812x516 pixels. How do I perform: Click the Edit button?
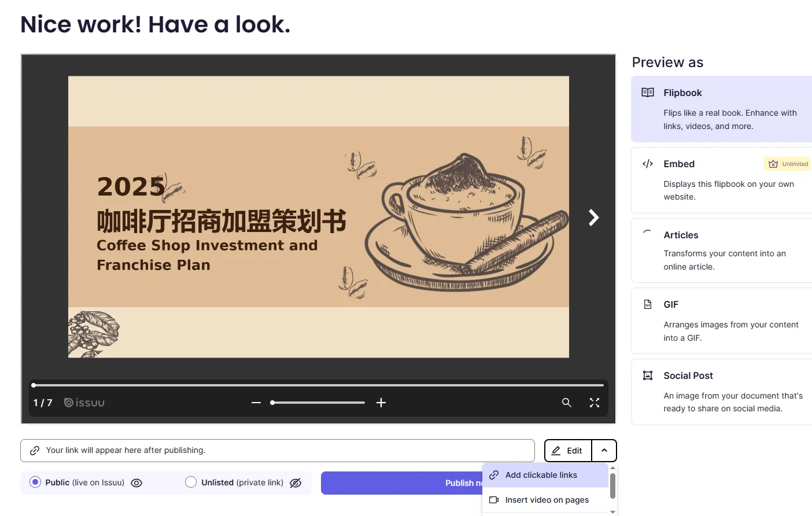click(x=568, y=451)
